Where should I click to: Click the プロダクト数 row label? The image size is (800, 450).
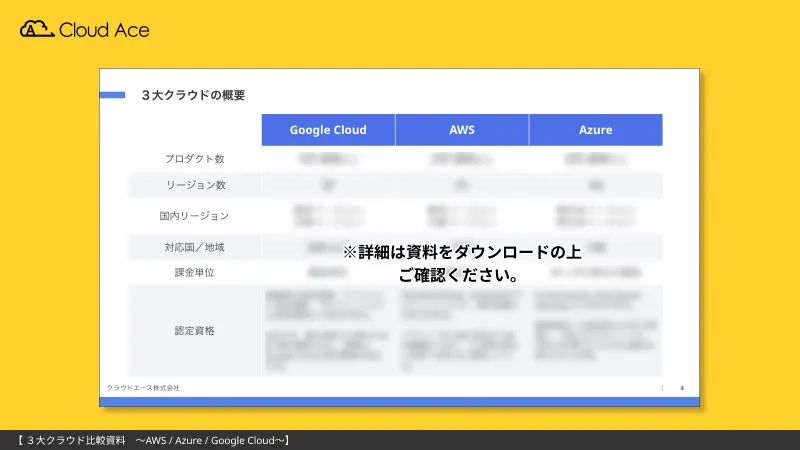click(194, 159)
